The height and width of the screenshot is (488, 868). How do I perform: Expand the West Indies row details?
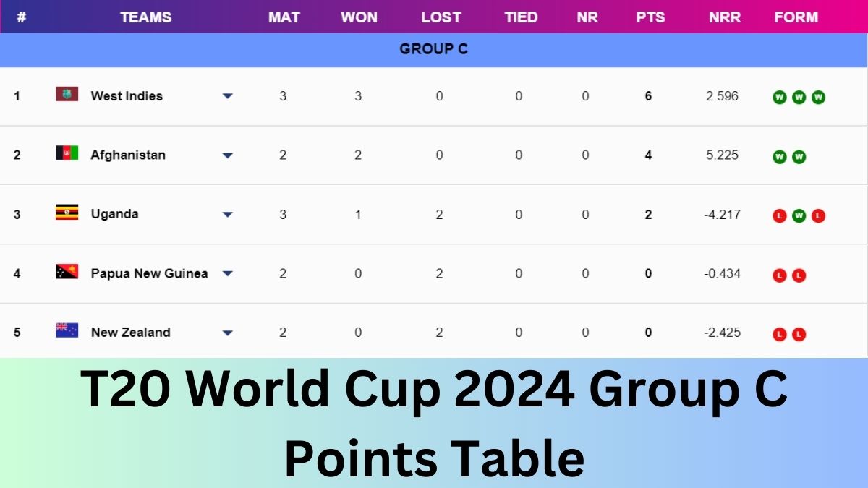[227, 96]
